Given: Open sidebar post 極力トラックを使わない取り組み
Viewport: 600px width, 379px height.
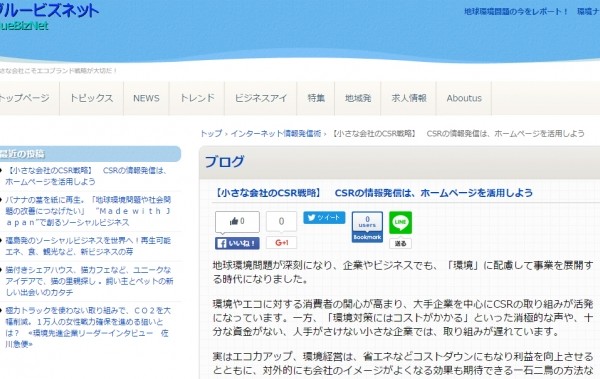Looking at the screenshot, I should [88, 327].
